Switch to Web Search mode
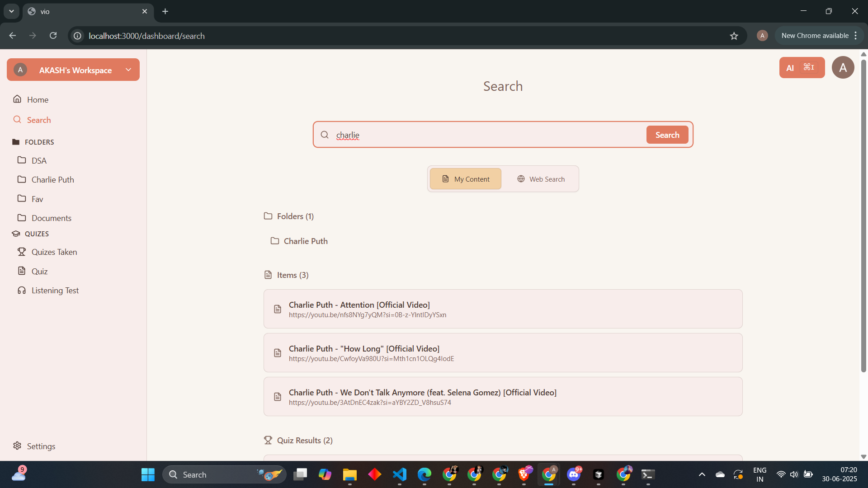The height and width of the screenshot is (488, 868). 541,179
